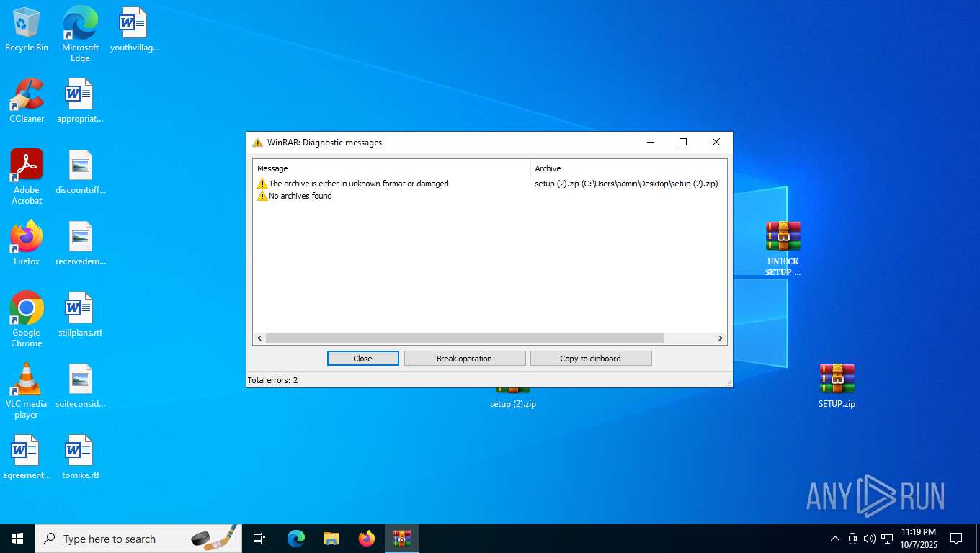Select the receivedem... image file
This screenshot has width=980, height=553.
point(80,243)
